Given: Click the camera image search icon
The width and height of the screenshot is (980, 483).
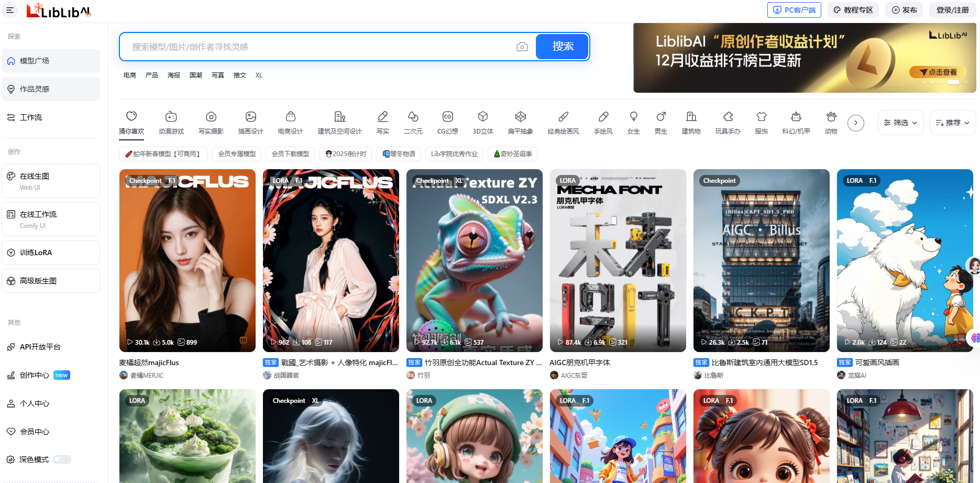Looking at the screenshot, I should tap(522, 47).
